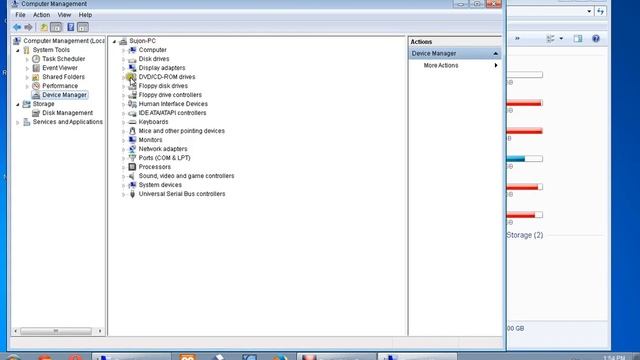Click the Disk drives device icon
The image size is (640, 360).
pos(132,59)
